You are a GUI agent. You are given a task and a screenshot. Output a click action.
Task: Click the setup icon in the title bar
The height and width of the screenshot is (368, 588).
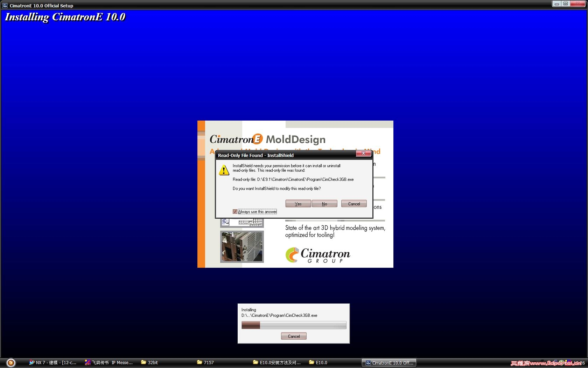pos(5,6)
